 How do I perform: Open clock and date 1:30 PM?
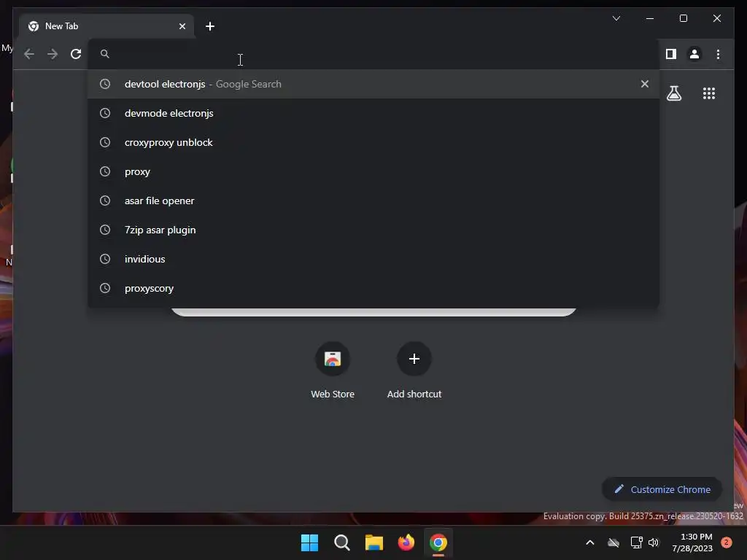coord(692,542)
